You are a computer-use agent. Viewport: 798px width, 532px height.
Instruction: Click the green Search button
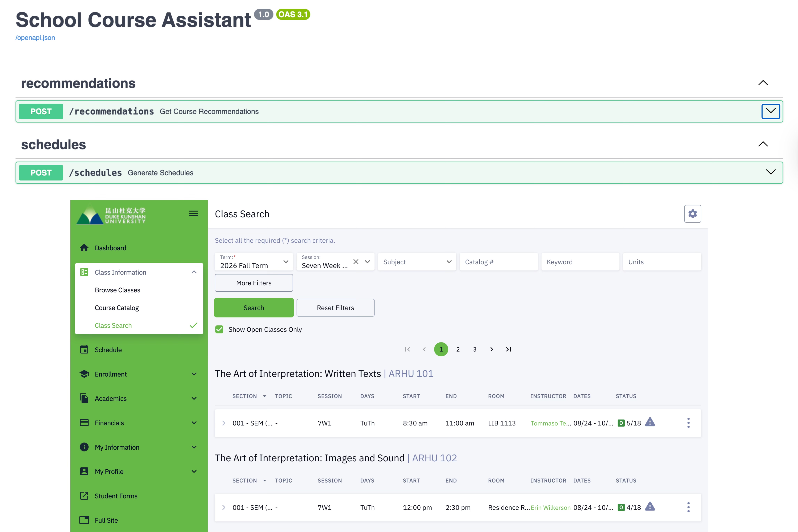click(253, 308)
